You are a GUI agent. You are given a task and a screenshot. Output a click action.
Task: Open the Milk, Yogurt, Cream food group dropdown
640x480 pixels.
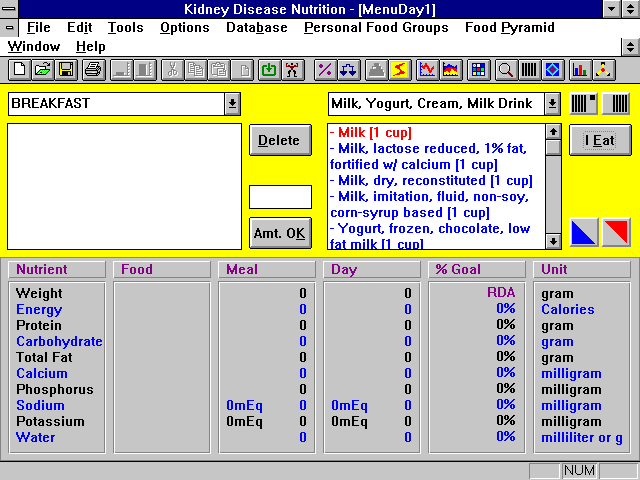pyautogui.click(x=553, y=103)
